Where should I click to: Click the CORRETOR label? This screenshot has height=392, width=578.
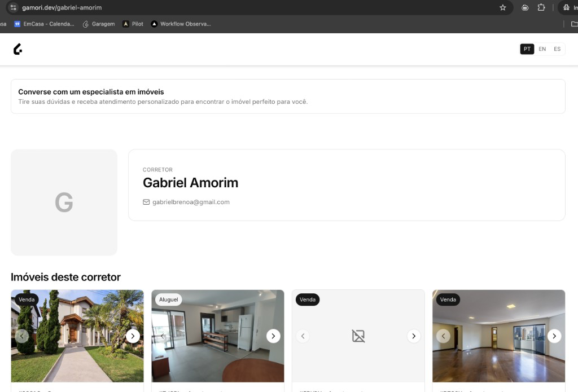(x=157, y=169)
